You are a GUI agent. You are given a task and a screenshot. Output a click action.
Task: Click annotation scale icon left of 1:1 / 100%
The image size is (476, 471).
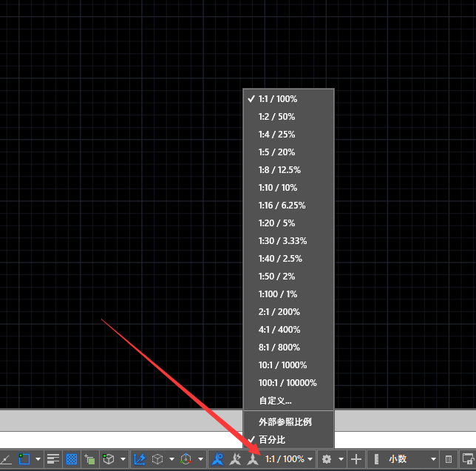point(253,459)
